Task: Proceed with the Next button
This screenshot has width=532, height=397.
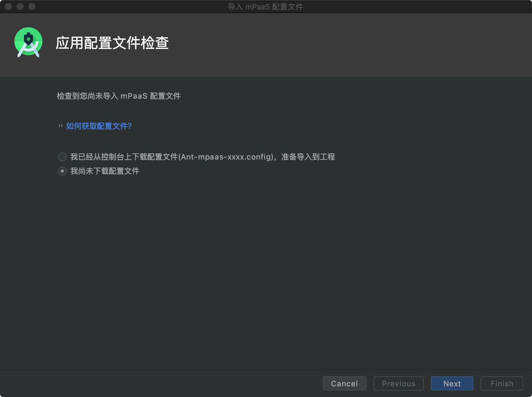Action: pos(452,383)
